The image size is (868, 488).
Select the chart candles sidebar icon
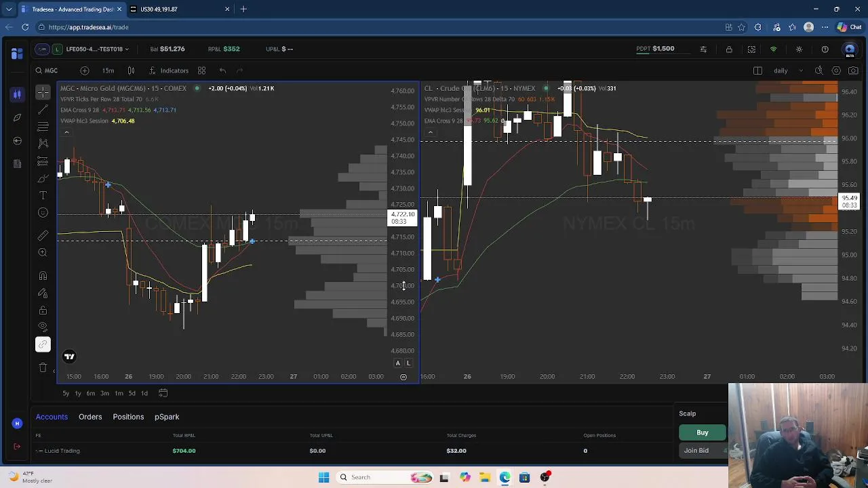(17, 94)
